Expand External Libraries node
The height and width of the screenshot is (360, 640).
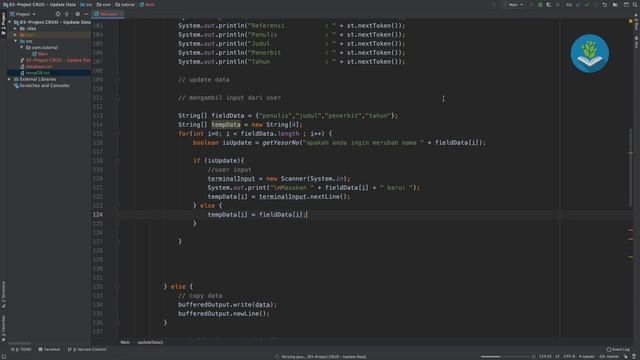9,79
